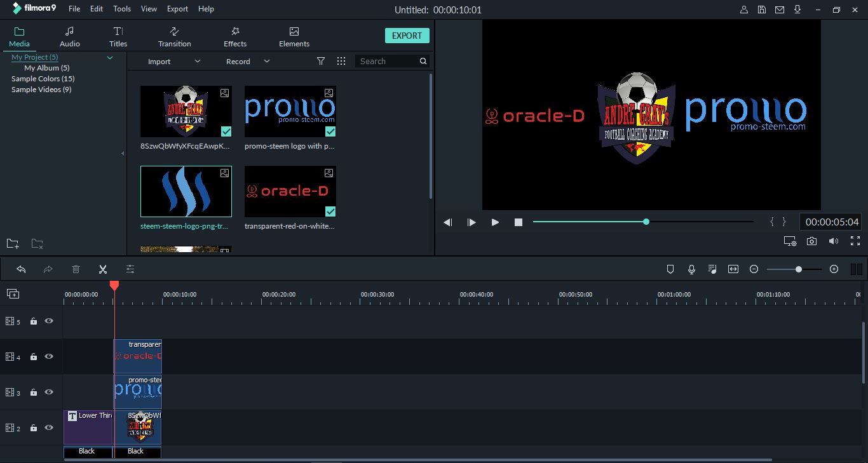Image resolution: width=868 pixels, height=463 pixels.
Task: Hide track 3 using its eye icon
Action: [x=49, y=393]
